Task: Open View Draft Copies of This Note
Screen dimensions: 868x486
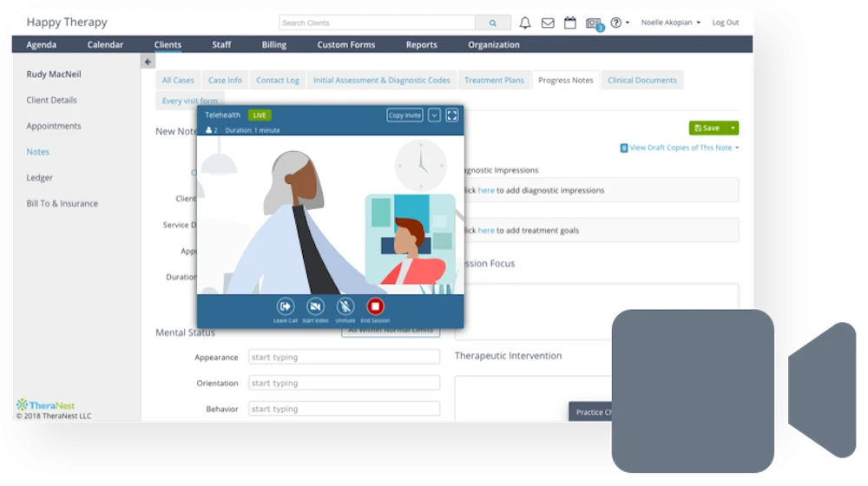Action: pyautogui.click(x=680, y=148)
